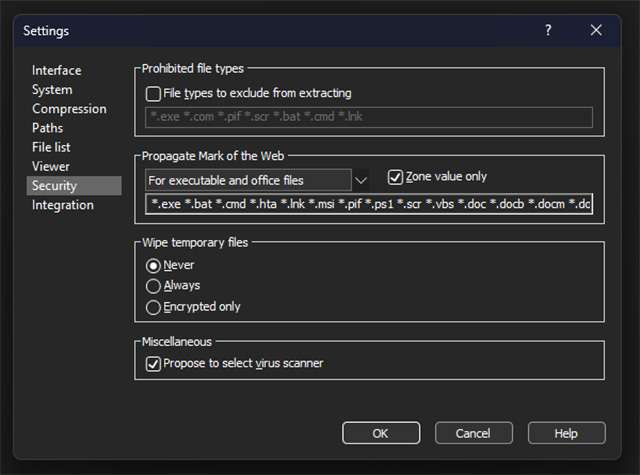Choose Always wipe temporary files
The image size is (640, 475).
(153, 286)
